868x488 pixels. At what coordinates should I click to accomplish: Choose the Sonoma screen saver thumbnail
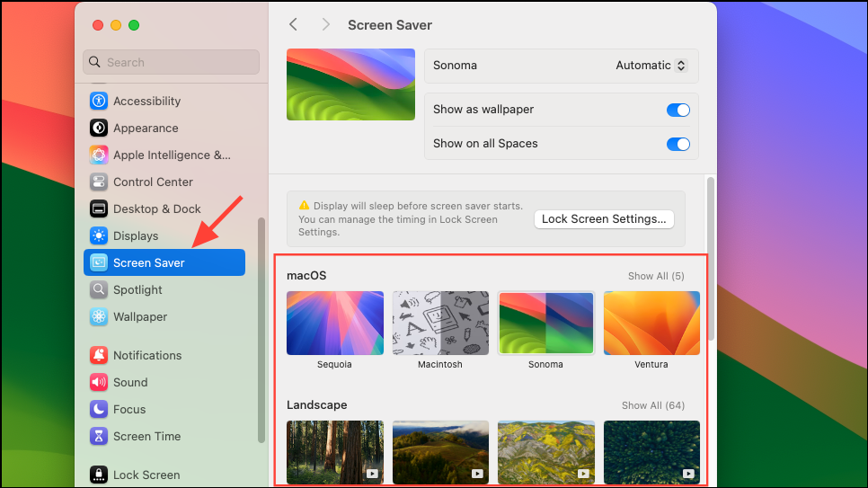546,323
